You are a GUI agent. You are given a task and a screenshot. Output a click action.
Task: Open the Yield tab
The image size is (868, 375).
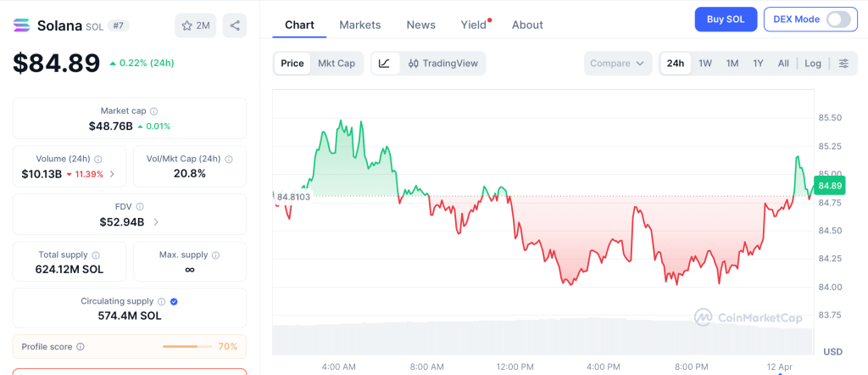(474, 25)
